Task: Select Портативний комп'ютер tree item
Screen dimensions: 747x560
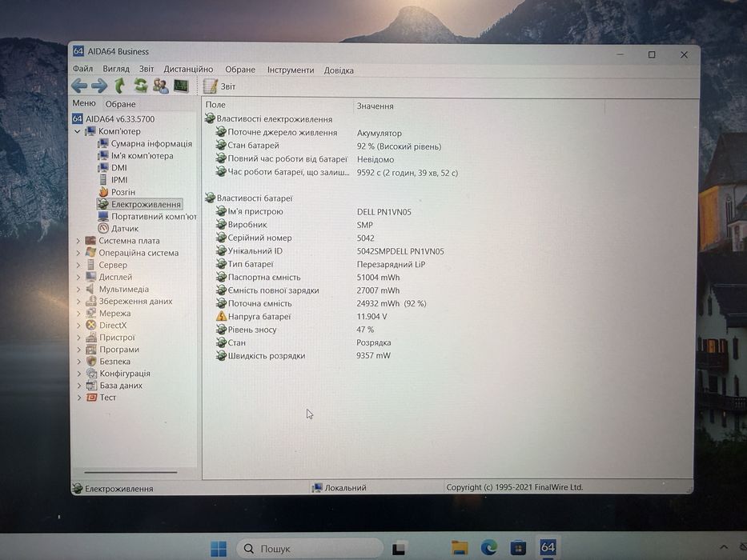Action: (147, 216)
